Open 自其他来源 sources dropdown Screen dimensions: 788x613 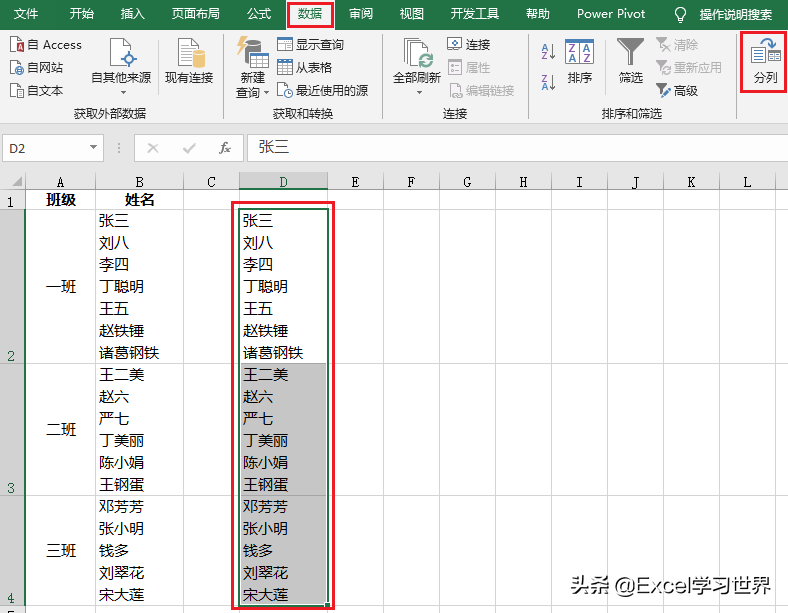click(121, 67)
